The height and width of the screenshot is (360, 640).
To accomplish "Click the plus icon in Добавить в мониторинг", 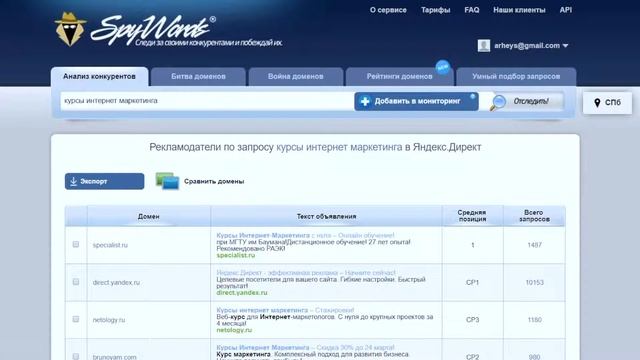I will [365, 101].
